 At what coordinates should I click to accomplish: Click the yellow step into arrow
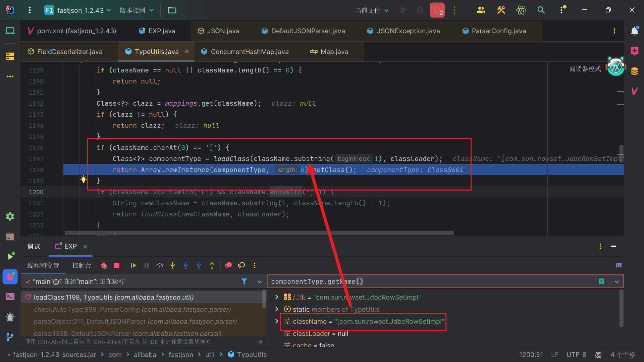click(173, 265)
